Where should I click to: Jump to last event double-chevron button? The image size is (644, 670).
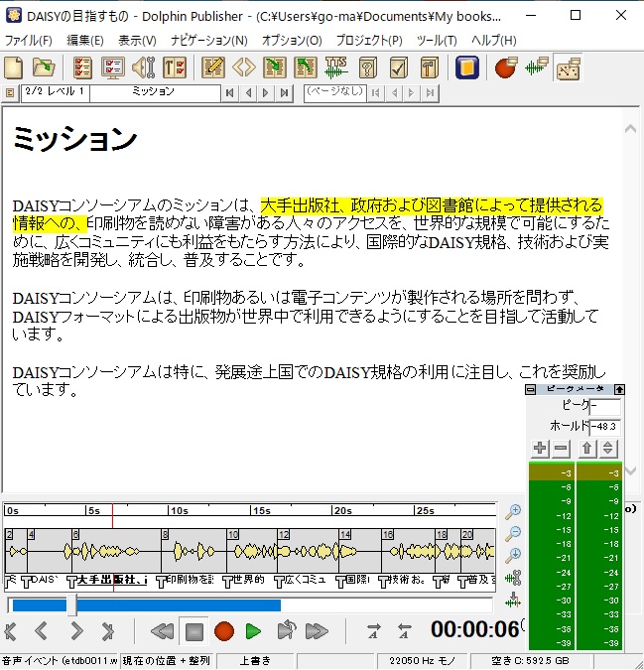click(x=108, y=631)
